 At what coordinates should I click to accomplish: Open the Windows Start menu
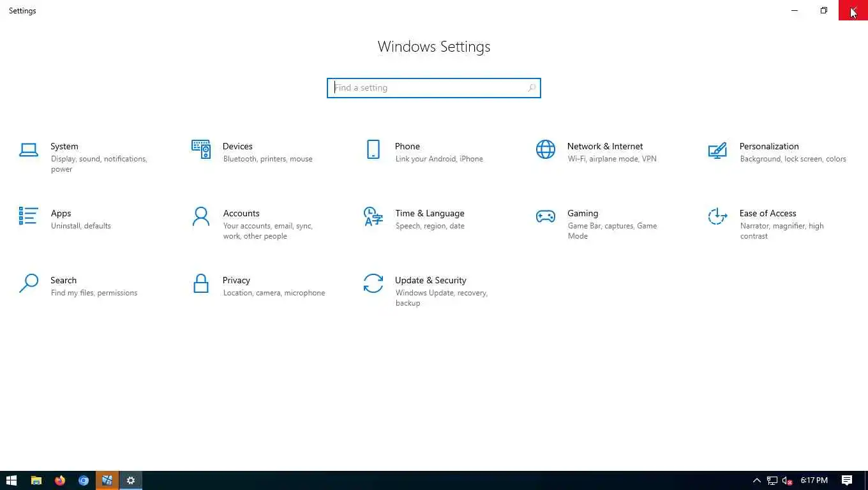point(11,480)
